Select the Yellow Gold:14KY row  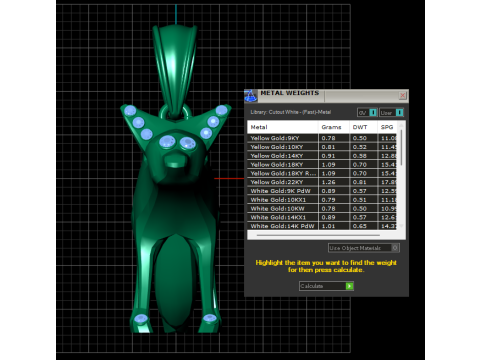click(x=322, y=156)
